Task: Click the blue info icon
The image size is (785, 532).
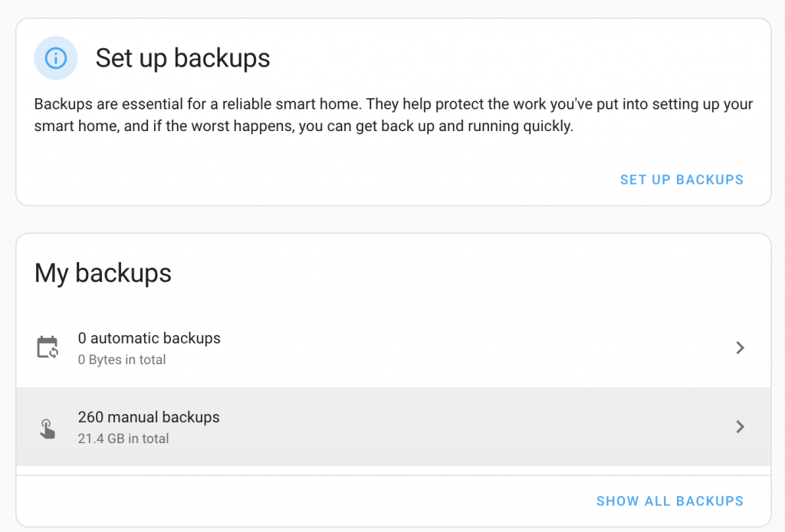Action: pyautogui.click(x=56, y=58)
